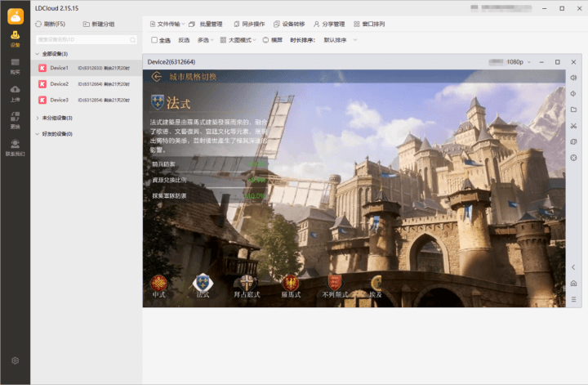588x385 pixels.
Task: Click the volume up icon in device window
Action: click(573, 78)
